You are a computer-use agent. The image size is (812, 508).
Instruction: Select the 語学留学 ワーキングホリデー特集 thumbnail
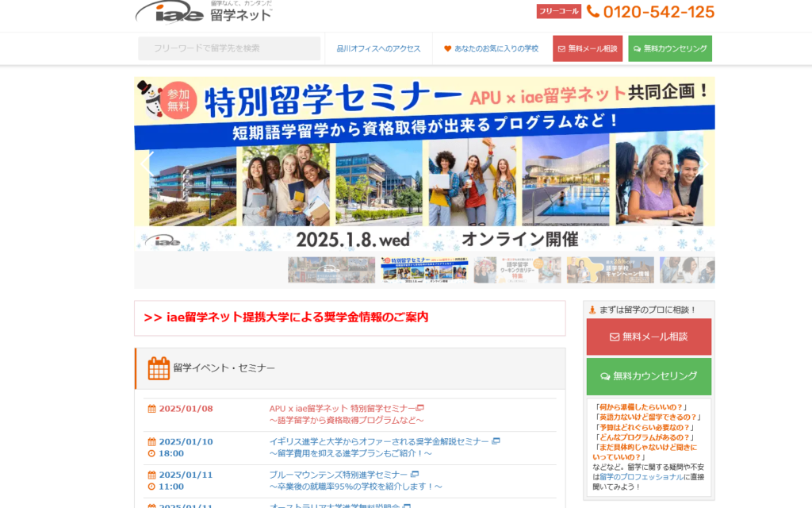(x=517, y=270)
